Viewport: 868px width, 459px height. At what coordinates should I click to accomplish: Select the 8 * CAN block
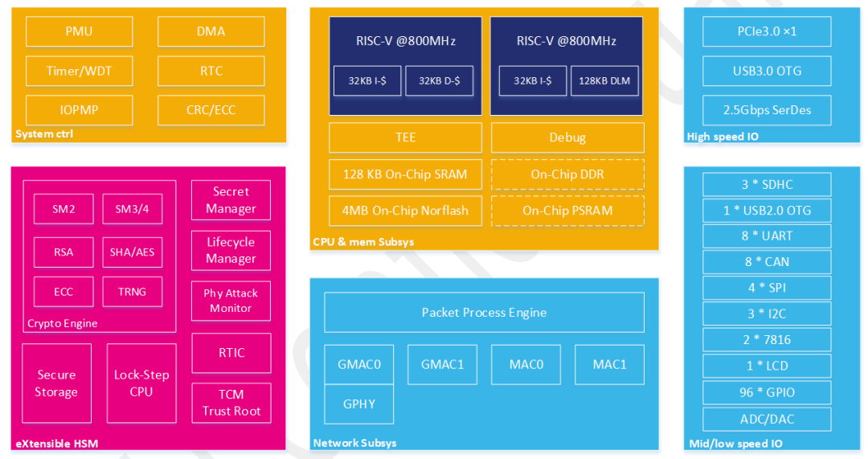[767, 262]
